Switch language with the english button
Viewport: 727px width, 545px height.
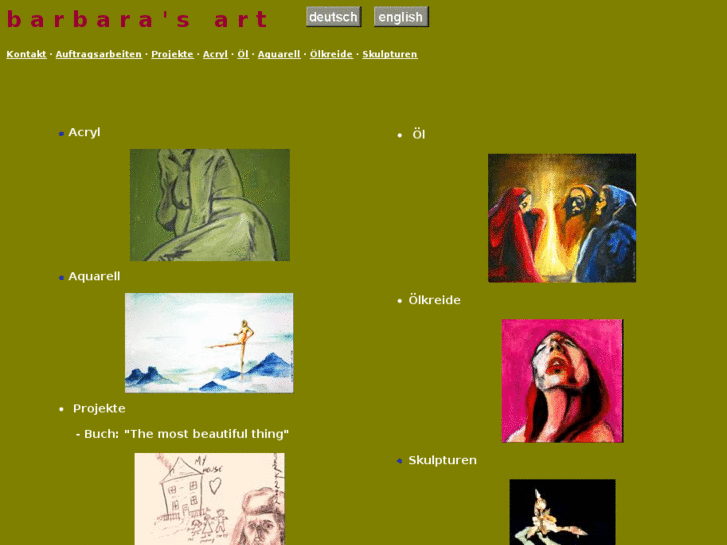pos(401,17)
